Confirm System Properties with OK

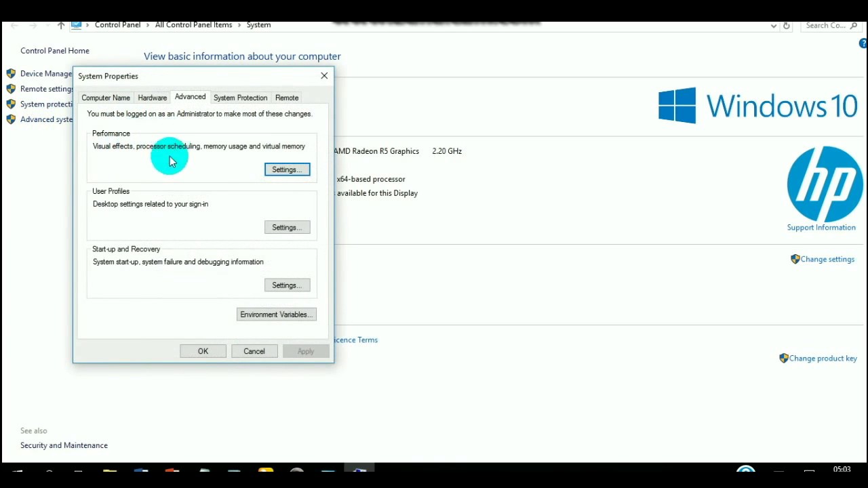click(x=203, y=351)
